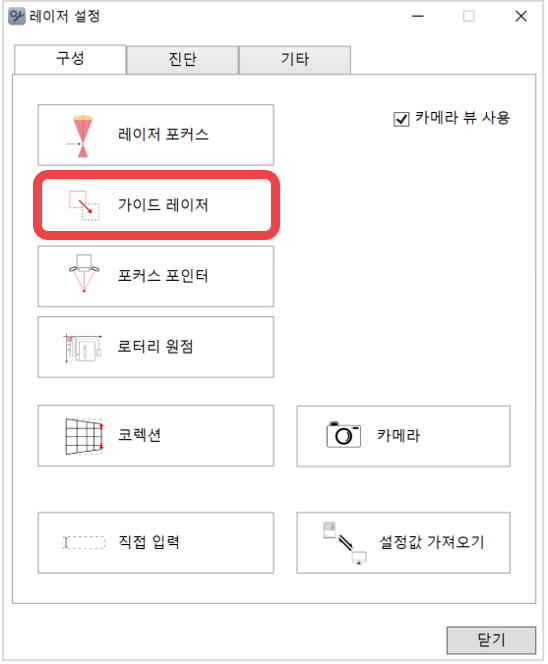Toggle the 카메라 뷰 사용 checkbox
The width and height of the screenshot is (548, 664).
(401, 119)
